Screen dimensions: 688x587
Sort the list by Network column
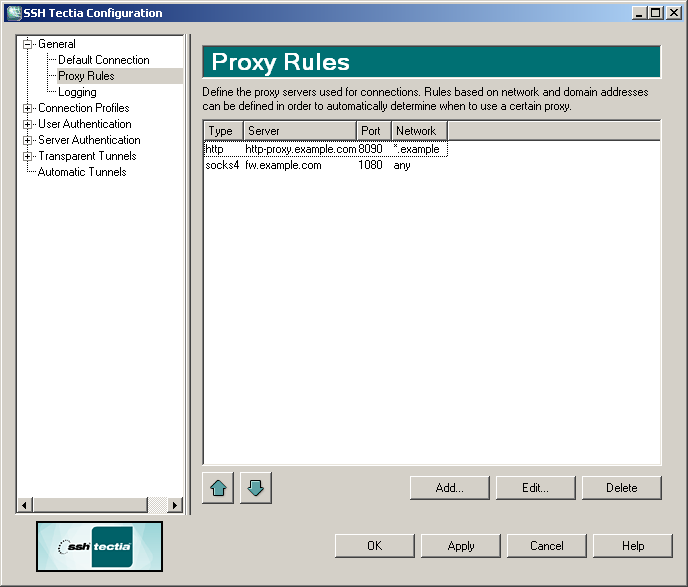point(419,131)
